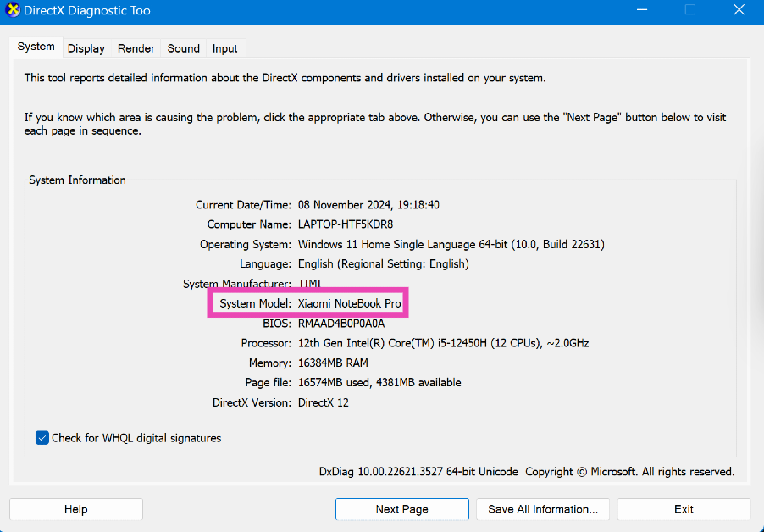Click the computer name LAPTOP-HTF5KDR8

pyautogui.click(x=346, y=224)
